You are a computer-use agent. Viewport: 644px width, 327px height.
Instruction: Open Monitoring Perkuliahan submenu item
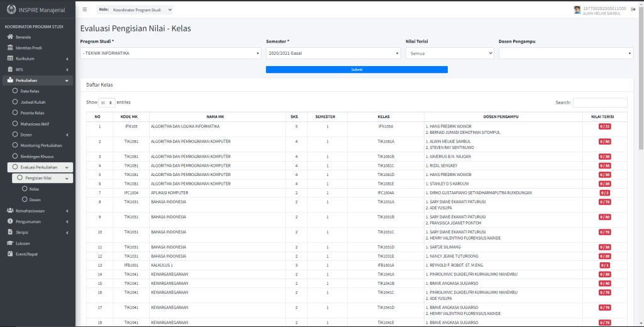pos(40,145)
